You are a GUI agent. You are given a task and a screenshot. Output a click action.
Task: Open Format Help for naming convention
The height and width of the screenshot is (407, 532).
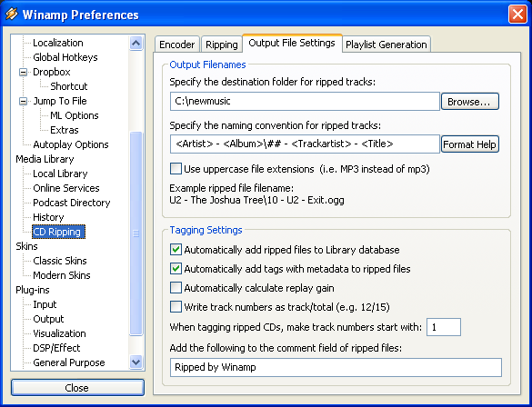(x=469, y=144)
